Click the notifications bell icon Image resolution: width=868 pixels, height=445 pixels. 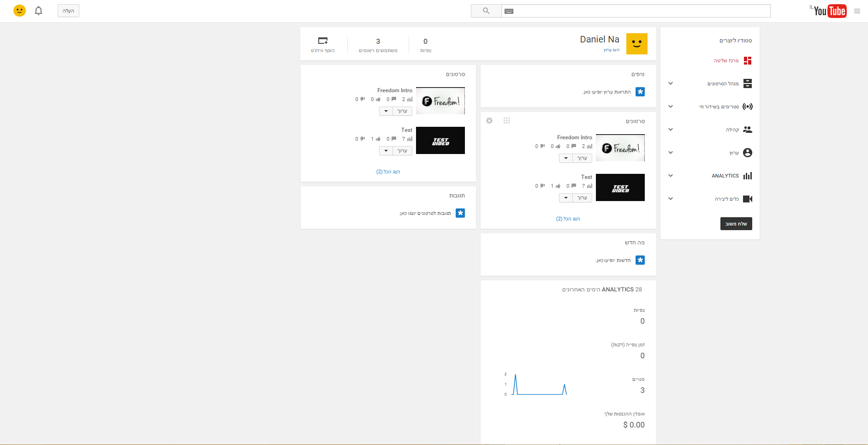39,11
